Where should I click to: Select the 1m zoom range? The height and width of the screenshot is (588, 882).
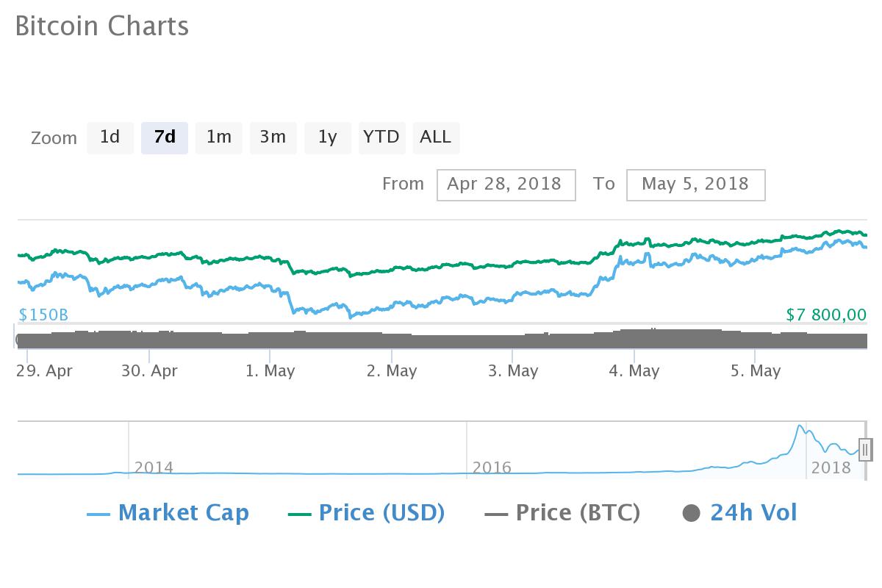pyautogui.click(x=218, y=137)
